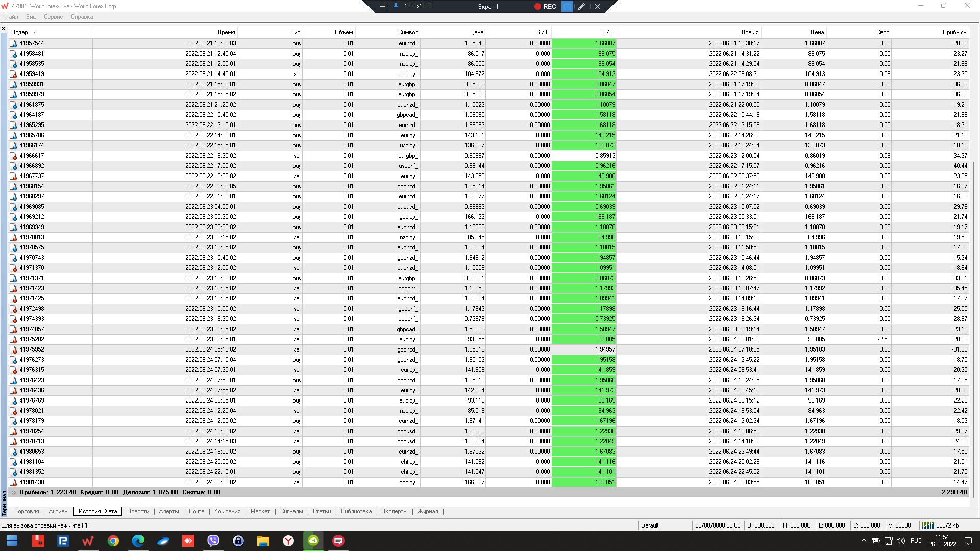Close the Terminal panel with small X
This screenshot has height=551, width=980.
tap(4, 29)
